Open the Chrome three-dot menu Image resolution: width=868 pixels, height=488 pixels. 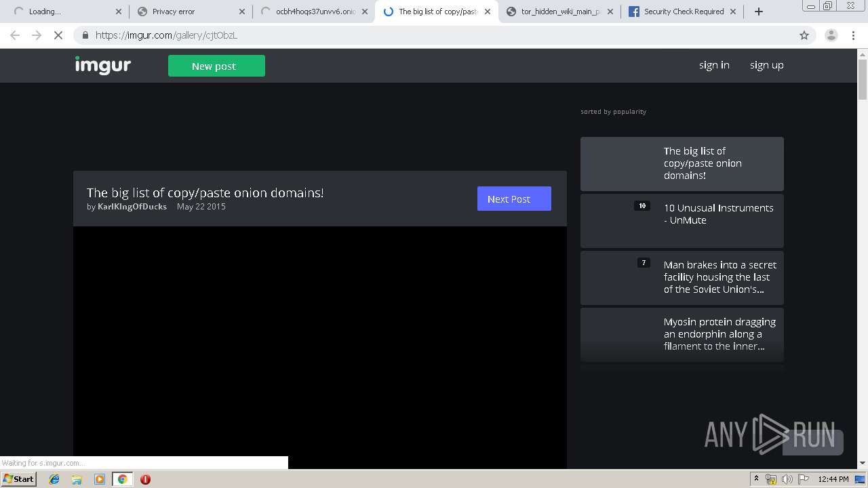pyautogui.click(x=853, y=35)
